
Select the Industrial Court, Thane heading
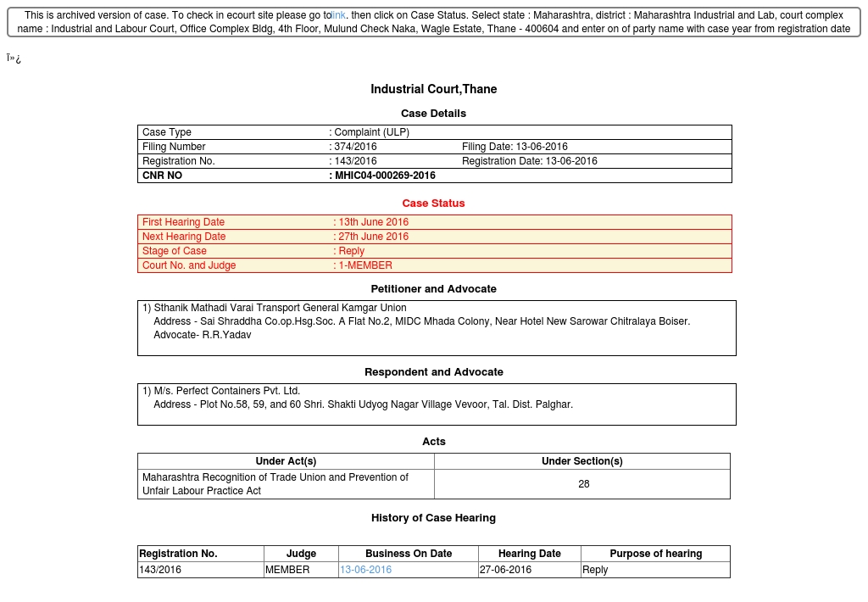433,89
